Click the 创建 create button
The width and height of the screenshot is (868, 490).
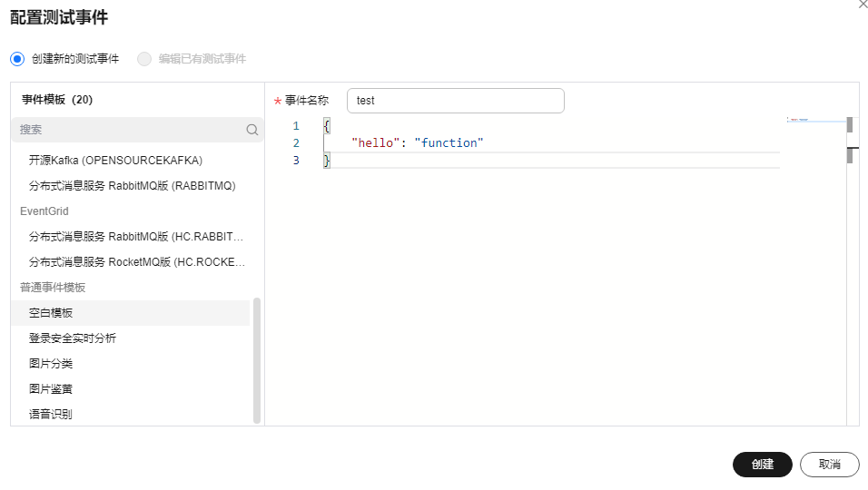point(762,465)
